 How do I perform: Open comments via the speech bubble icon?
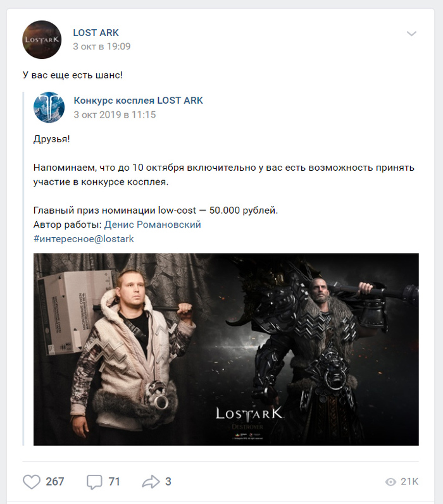click(94, 482)
